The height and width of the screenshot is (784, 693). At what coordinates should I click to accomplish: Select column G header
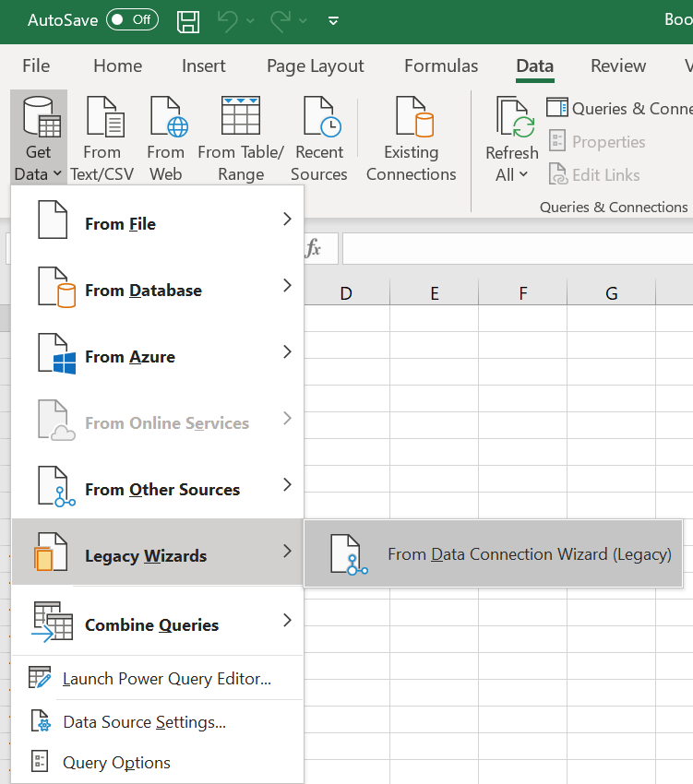[x=612, y=293]
